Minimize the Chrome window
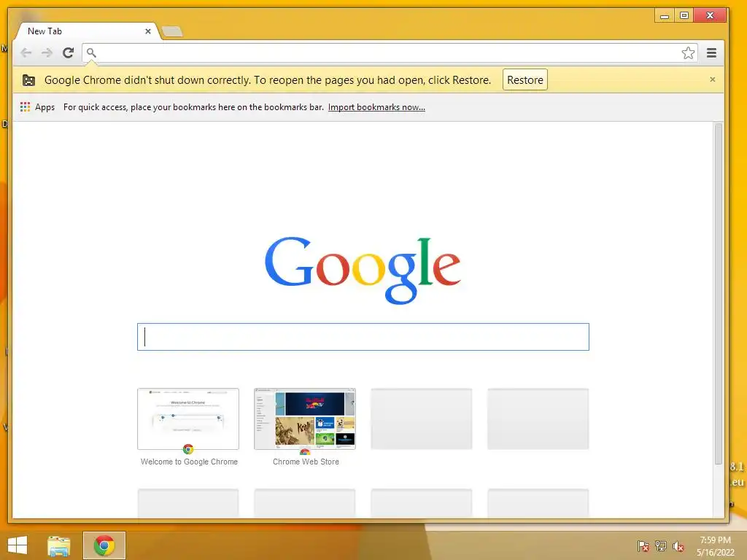The height and width of the screenshot is (560, 747). [665, 15]
